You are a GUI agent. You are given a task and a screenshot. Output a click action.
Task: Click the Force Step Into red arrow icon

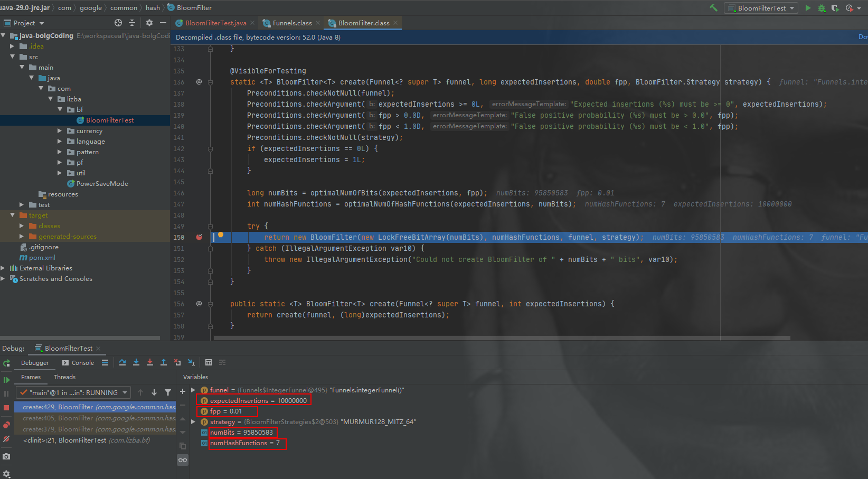pos(150,362)
